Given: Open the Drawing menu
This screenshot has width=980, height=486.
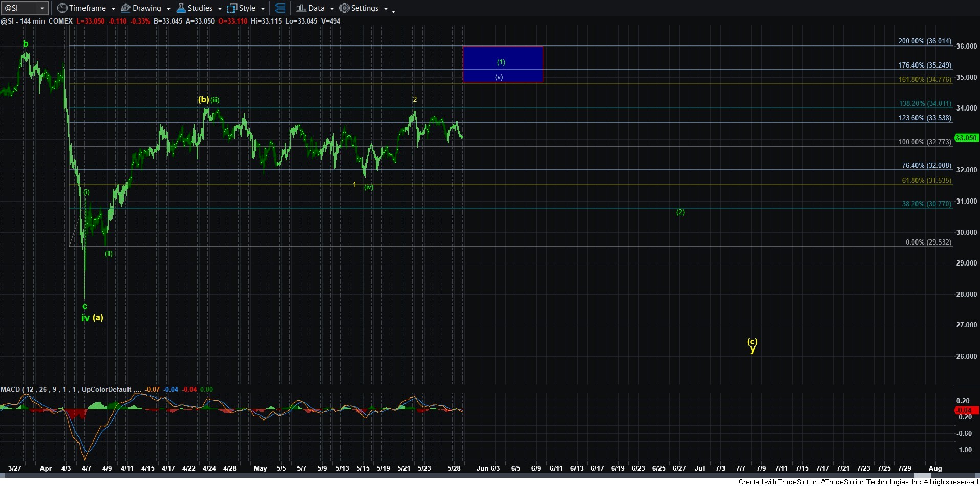Looking at the screenshot, I should coord(146,8).
